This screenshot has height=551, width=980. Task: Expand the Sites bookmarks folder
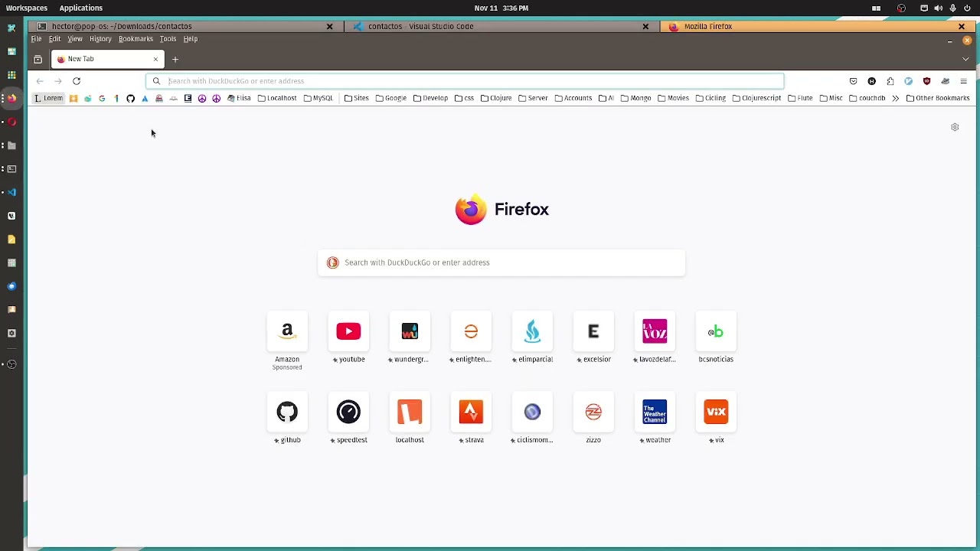357,98
